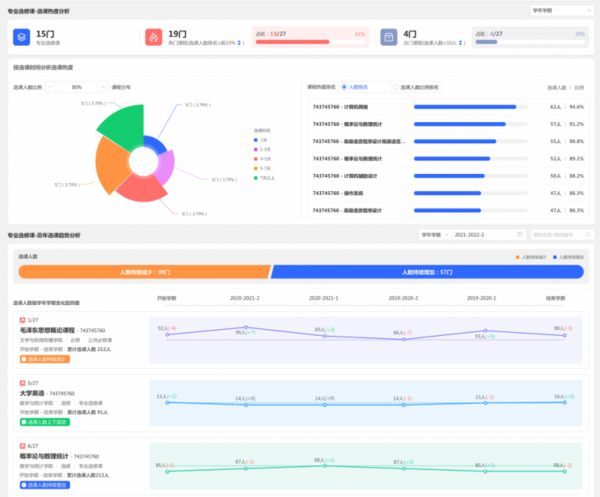Click the red rank icon next to 1/27

pos(23,320)
